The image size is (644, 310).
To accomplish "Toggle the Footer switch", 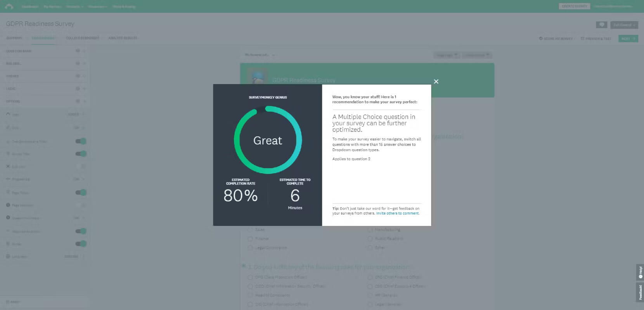I will (81, 244).
